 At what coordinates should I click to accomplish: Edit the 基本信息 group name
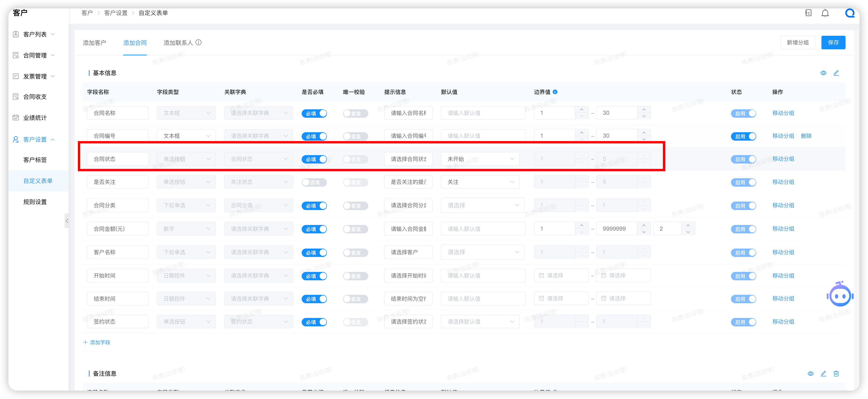pyautogui.click(x=836, y=73)
